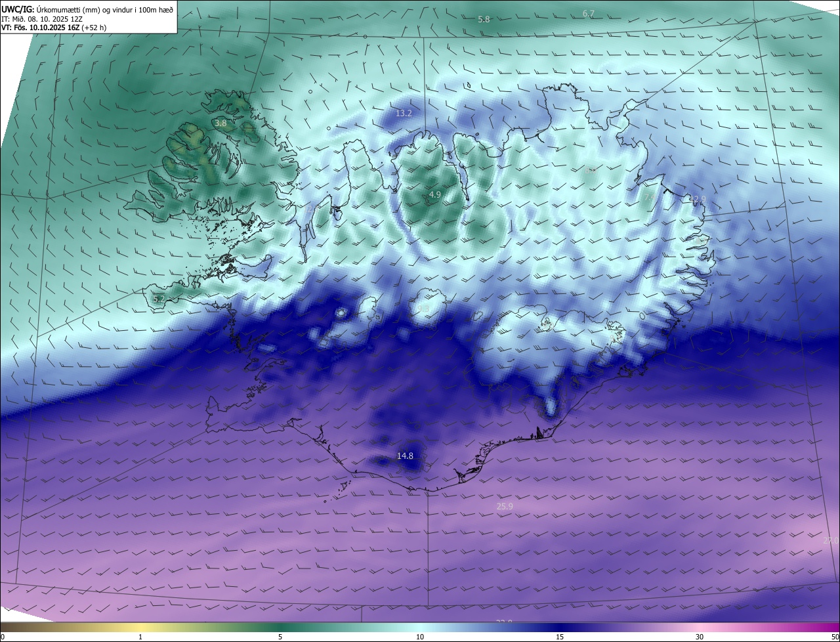Click the 7.4 value in the east
This screenshot has height=642, width=840.
[x=649, y=196]
